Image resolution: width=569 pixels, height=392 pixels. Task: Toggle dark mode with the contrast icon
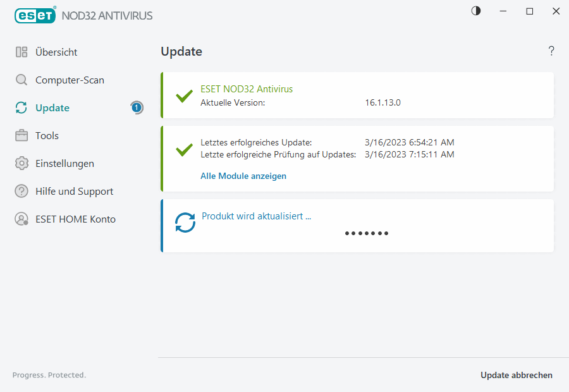pyautogui.click(x=475, y=11)
